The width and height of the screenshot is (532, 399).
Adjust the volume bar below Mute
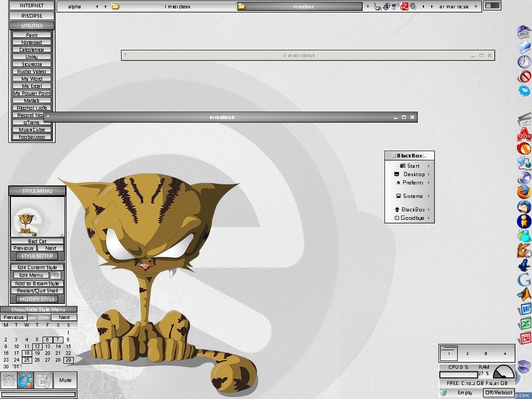(38, 395)
